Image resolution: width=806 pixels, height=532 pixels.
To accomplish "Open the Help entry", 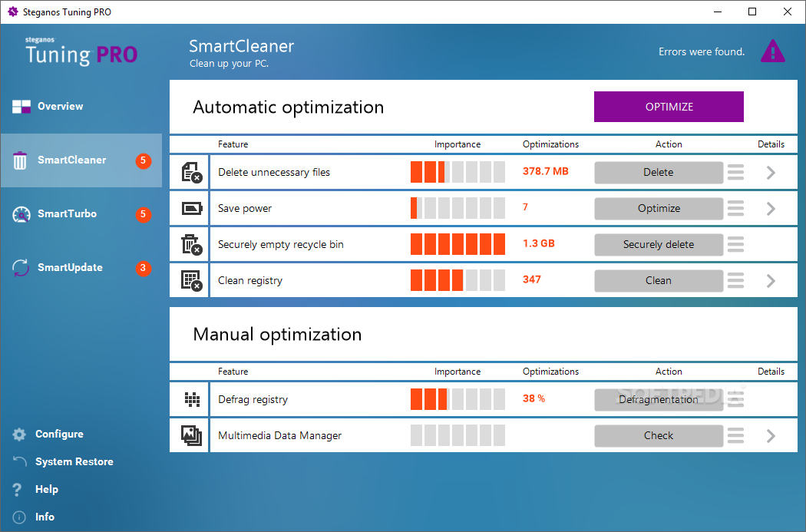I will coord(47,489).
